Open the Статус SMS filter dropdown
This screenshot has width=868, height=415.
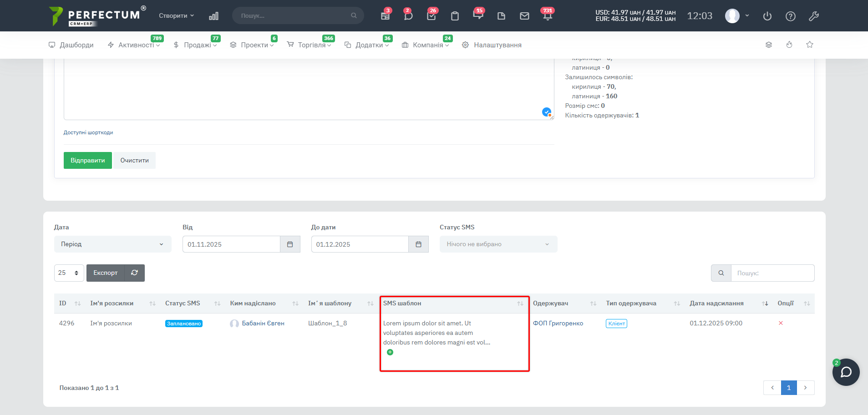point(498,244)
